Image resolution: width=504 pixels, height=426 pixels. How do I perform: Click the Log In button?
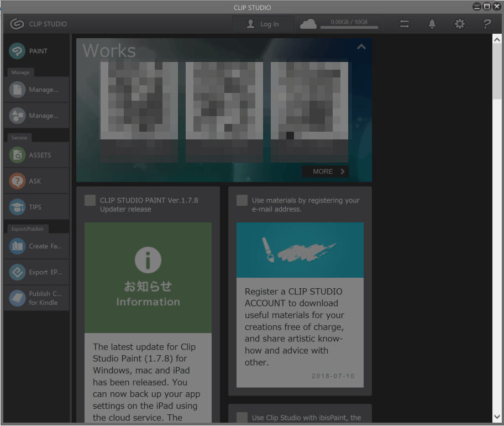[x=263, y=24]
